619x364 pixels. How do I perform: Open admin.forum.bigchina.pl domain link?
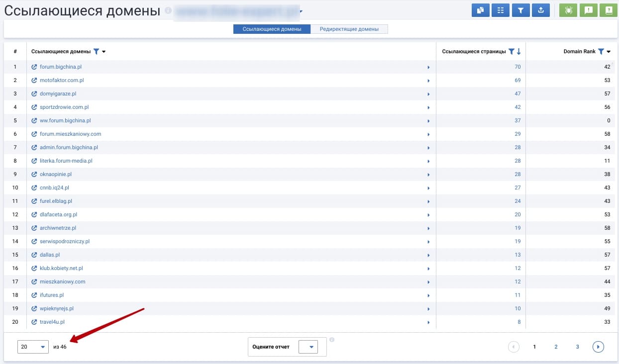(x=69, y=147)
